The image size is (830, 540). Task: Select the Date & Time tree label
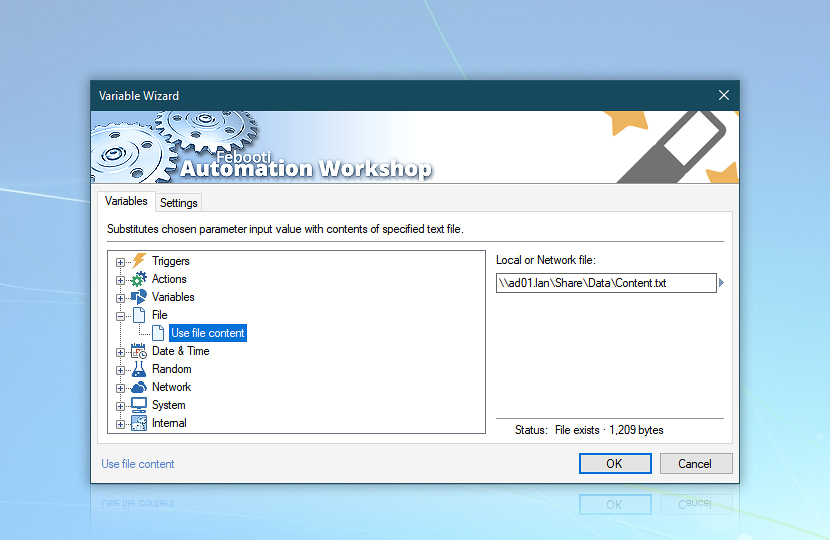(x=181, y=351)
